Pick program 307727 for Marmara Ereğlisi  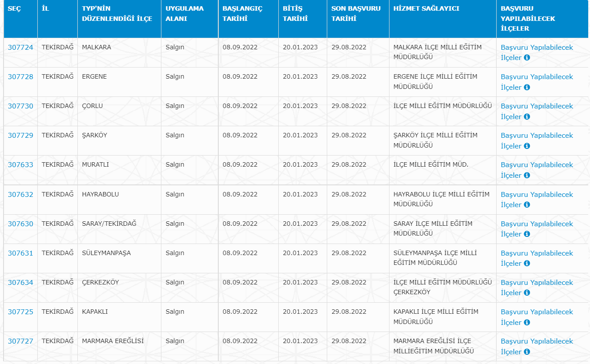coord(20,341)
